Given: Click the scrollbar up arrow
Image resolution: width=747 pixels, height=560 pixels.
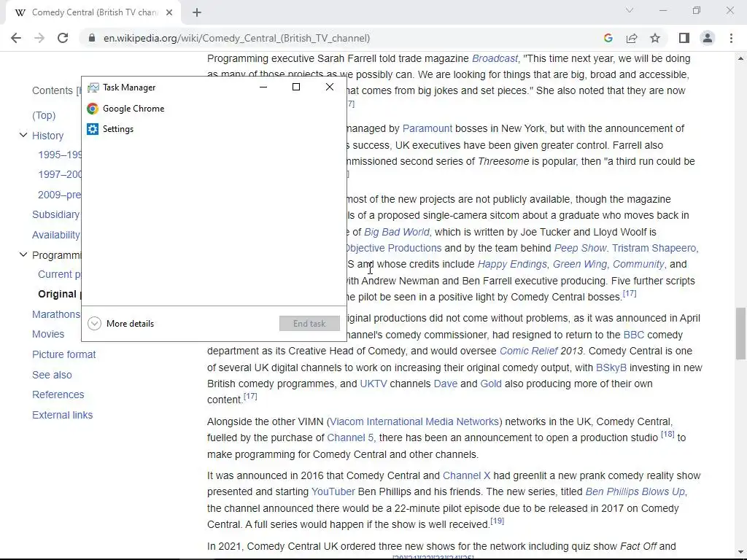Looking at the screenshot, I should 741,58.
